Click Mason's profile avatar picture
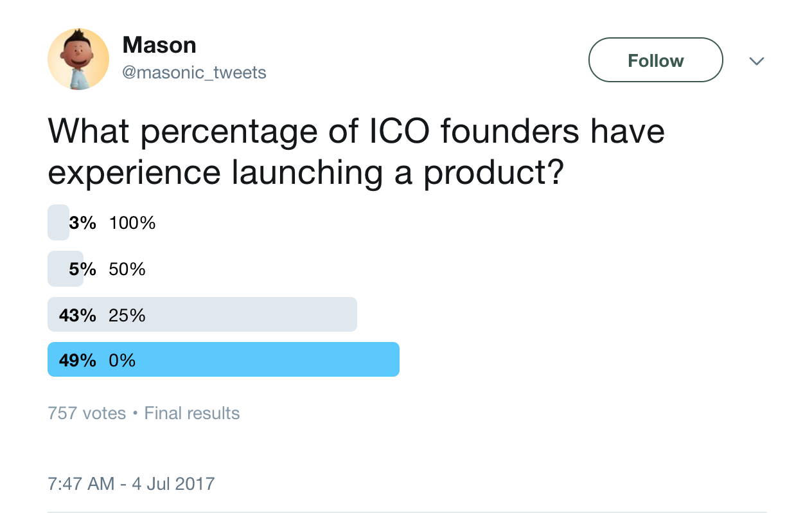Image resolution: width=812 pixels, height=513 pixels. 78,59
